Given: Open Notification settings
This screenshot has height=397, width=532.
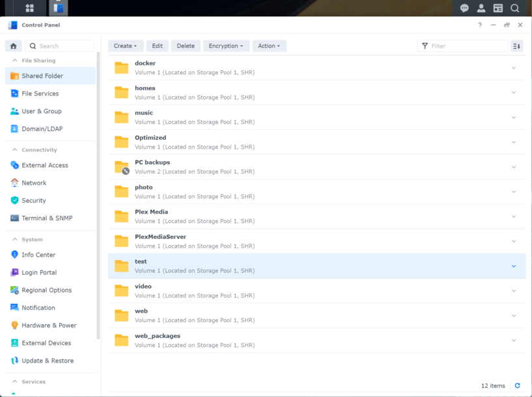Looking at the screenshot, I should pos(50,307).
